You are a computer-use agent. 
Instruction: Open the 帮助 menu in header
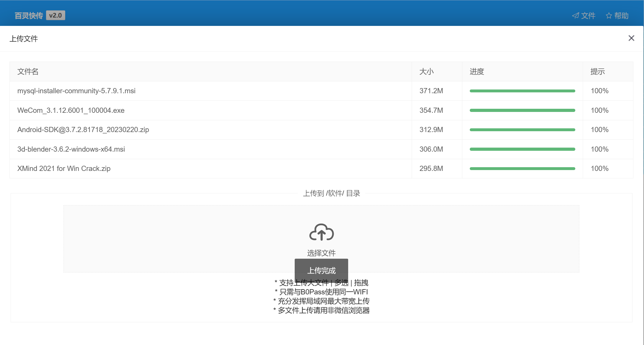tap(621, 16)
